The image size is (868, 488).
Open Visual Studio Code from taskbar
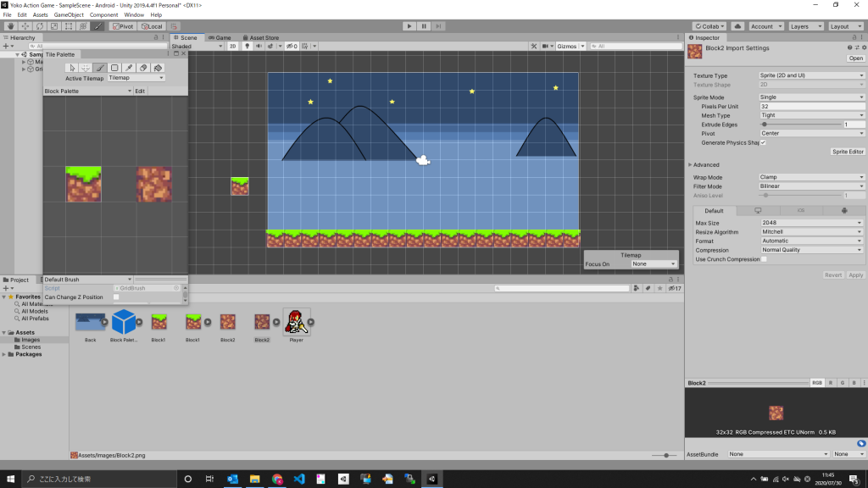(299, 479)
